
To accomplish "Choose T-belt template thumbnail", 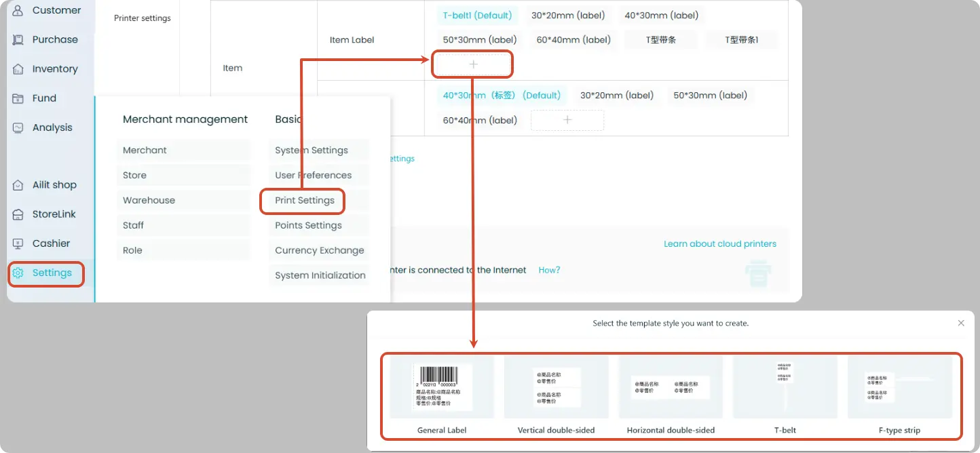I will (x=785, y=387).
